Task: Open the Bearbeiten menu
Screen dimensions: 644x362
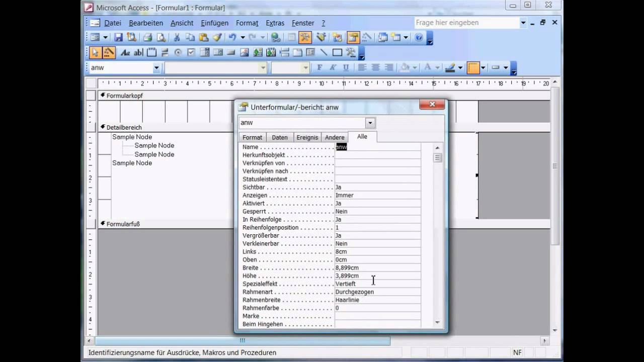Action: tap(146, 23)
